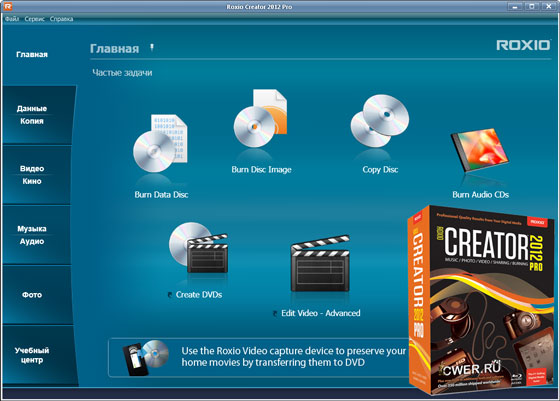
Task: Open the Фото sidebar tab
Action: 38,295
